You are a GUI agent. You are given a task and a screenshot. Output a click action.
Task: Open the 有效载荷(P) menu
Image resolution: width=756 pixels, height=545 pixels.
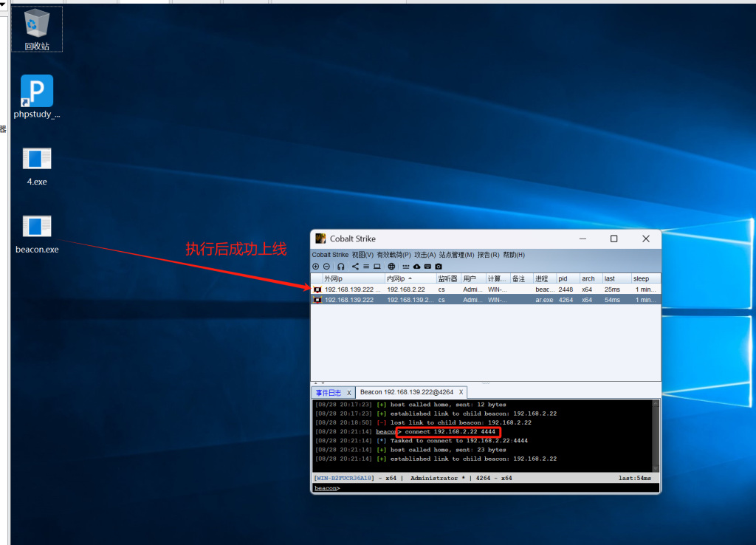coord(394,255)
